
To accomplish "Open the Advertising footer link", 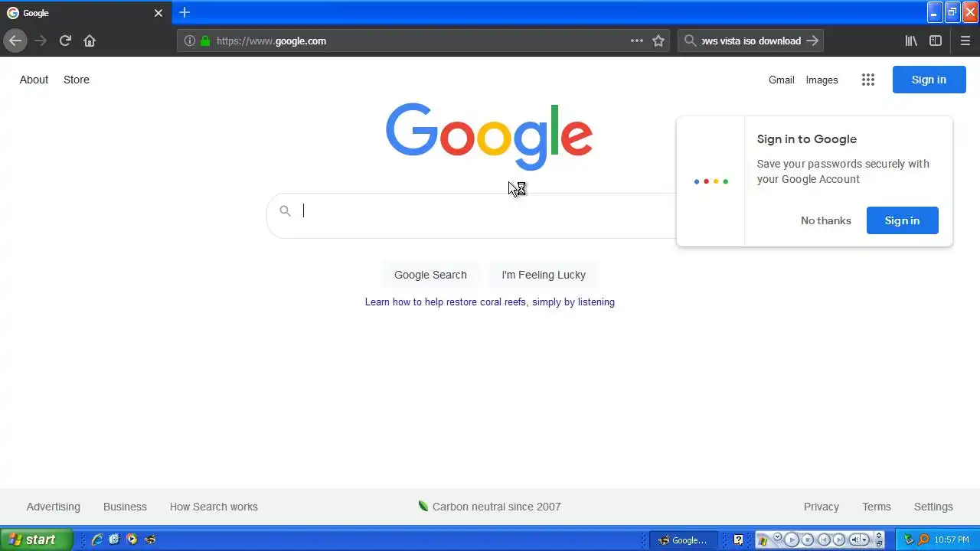I will coord(53,507).
